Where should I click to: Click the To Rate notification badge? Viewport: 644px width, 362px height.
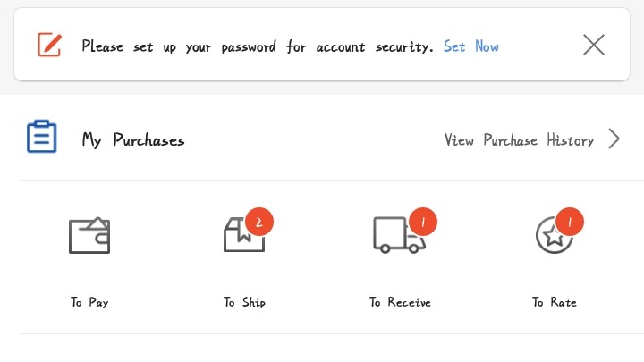click(x=570, y=222)
